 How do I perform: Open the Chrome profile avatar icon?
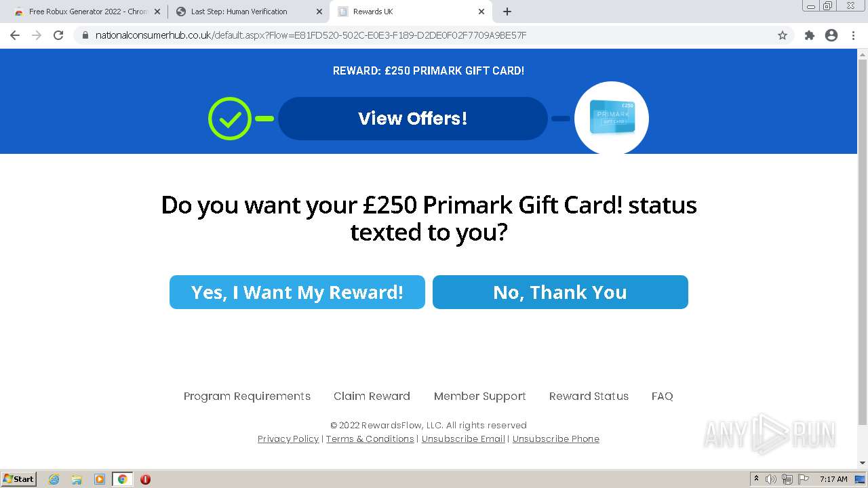[831, 35]
